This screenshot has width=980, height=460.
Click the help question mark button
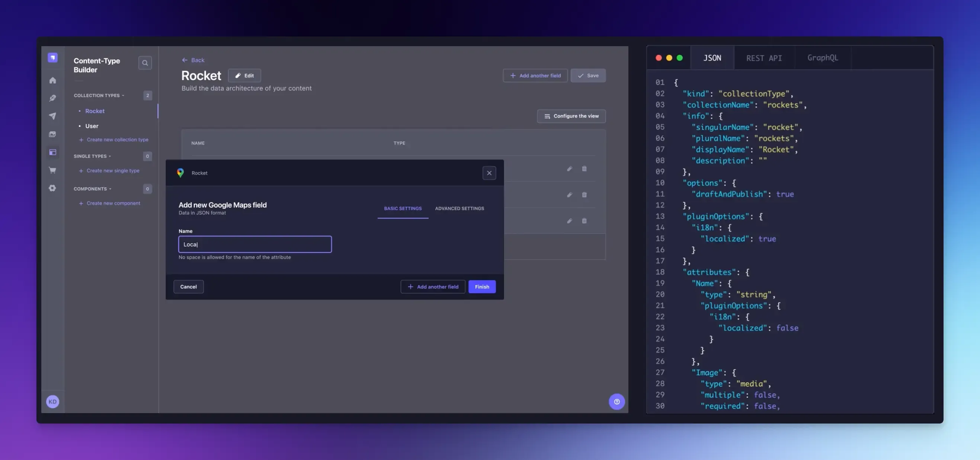[616, 402]
